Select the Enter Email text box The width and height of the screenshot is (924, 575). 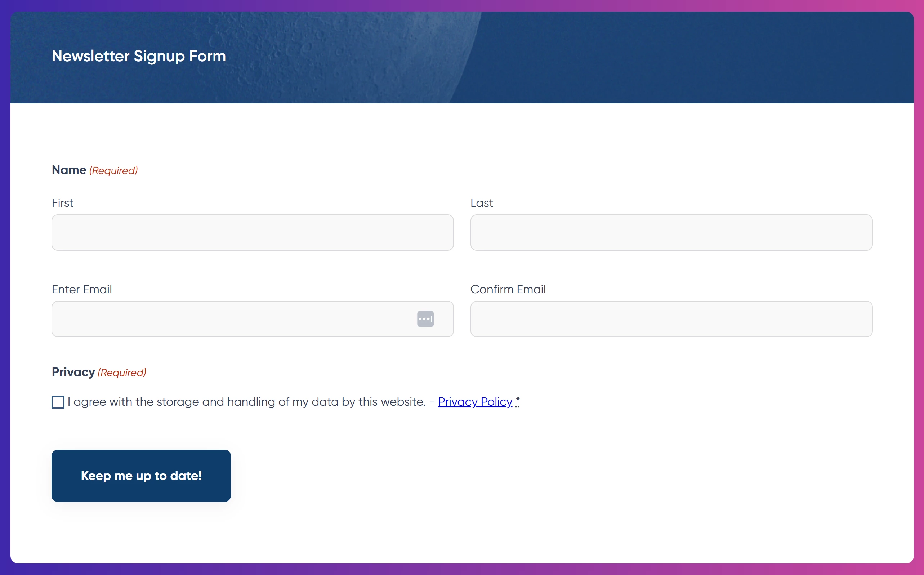[232, 319]
